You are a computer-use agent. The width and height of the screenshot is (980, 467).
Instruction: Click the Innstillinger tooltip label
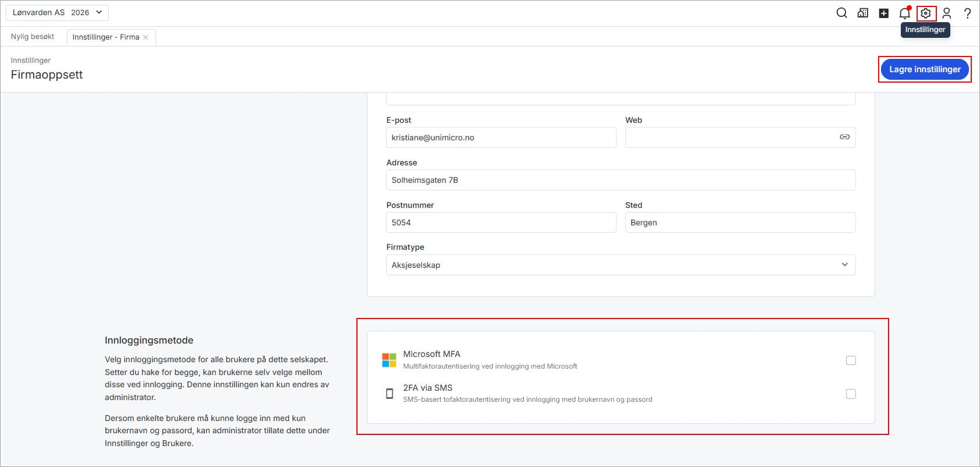[x=925, y=30]
